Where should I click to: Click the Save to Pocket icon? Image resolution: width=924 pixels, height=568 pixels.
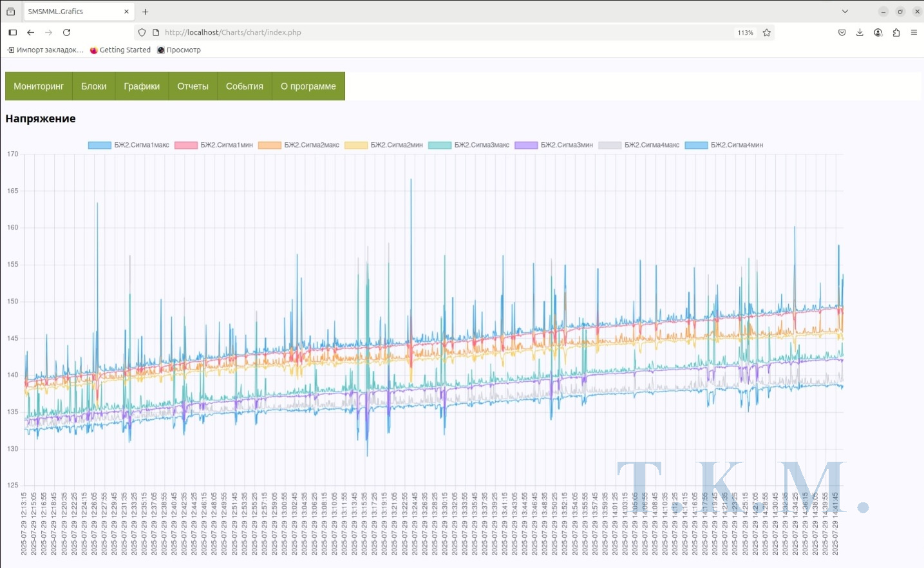(x=842, y=32)
